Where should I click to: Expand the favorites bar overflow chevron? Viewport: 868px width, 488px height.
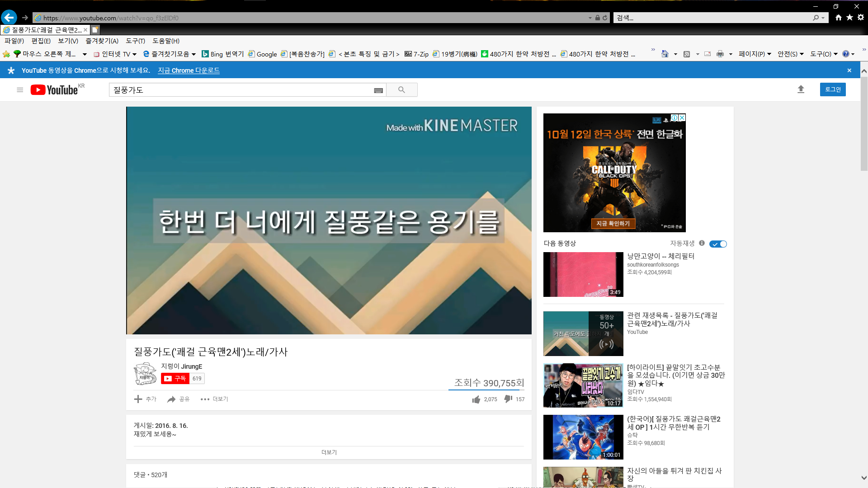(x=653, y=50)
